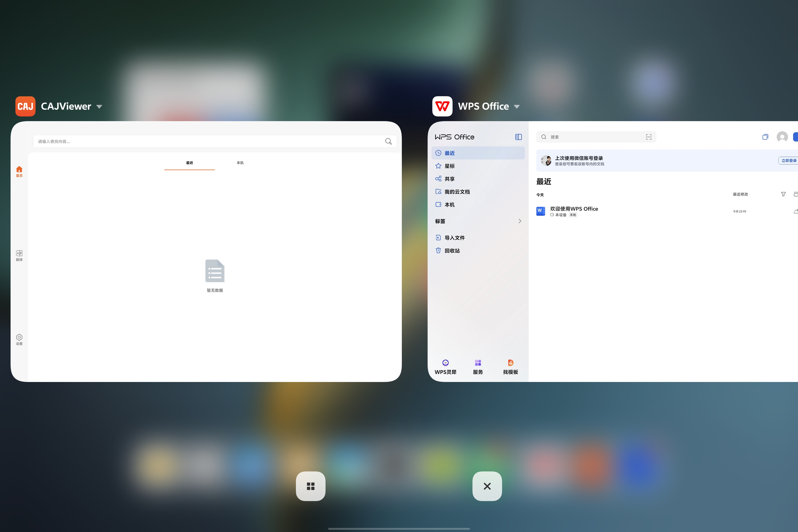Expand the CAJViewer title dropdown arrow

coord(99,107)
